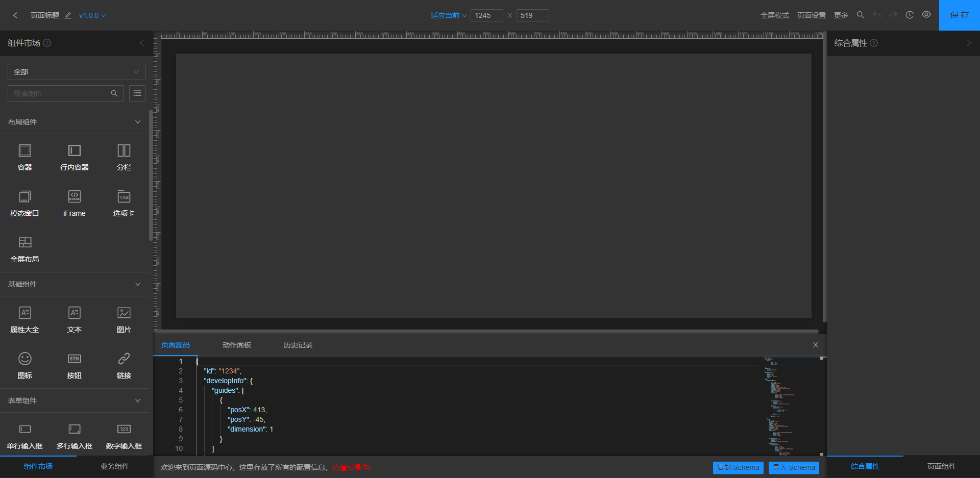
Task: Select the 选项卡 tab component
Action: [124, 204]
